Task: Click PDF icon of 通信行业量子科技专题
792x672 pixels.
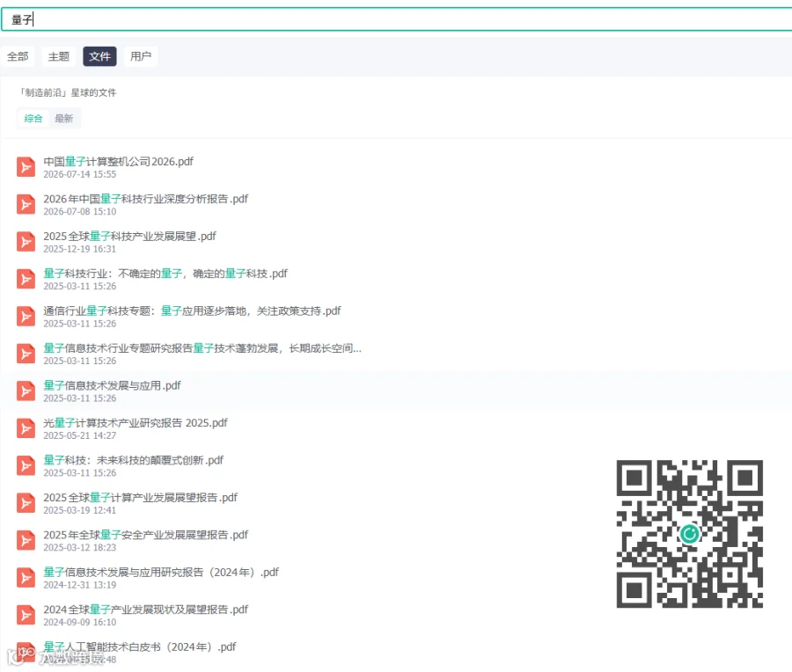Action: tap(26, 317)
